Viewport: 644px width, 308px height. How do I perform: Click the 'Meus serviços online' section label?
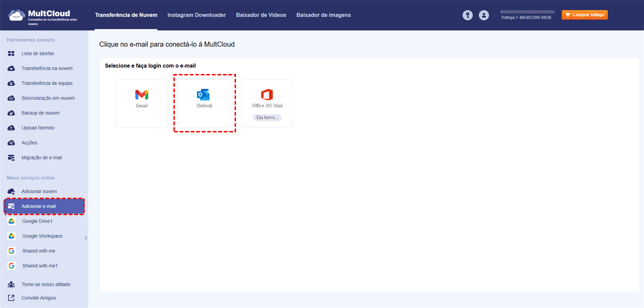point(31,178)
